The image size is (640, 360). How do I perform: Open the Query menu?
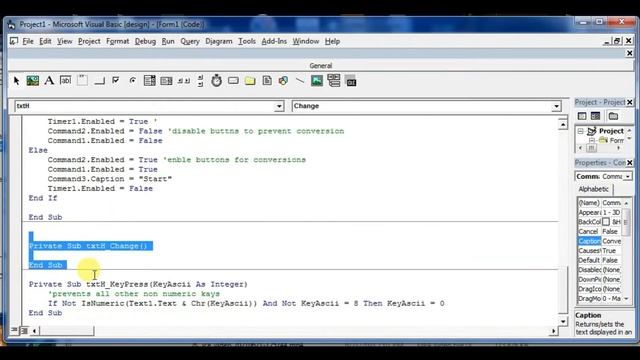point(190,41)
